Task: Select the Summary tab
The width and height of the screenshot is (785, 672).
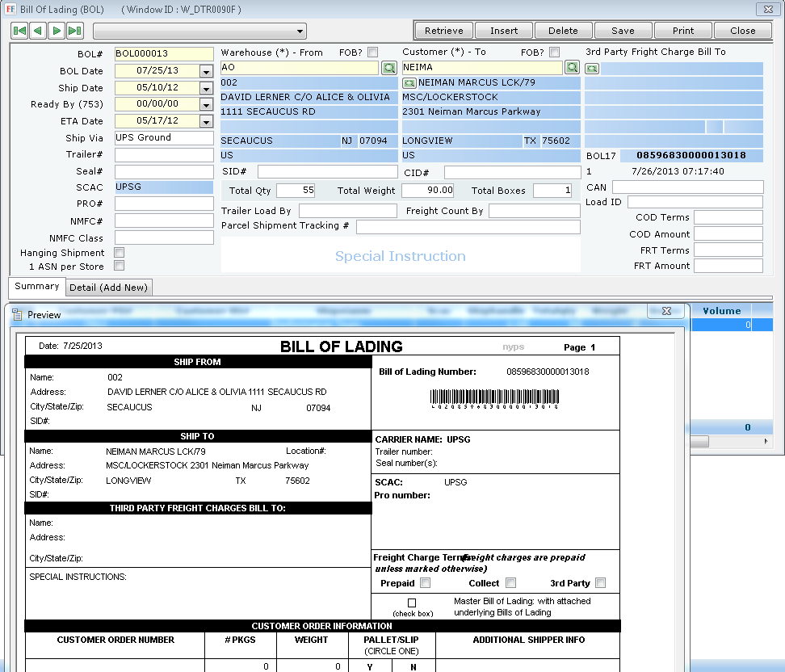Action: click(x=36, y=286)
